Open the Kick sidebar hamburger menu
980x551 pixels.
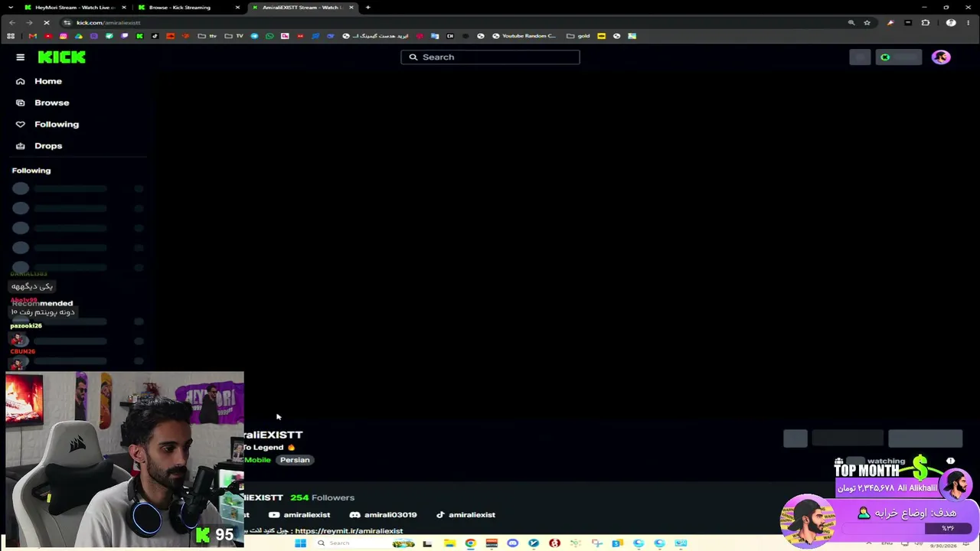point(20,57)
